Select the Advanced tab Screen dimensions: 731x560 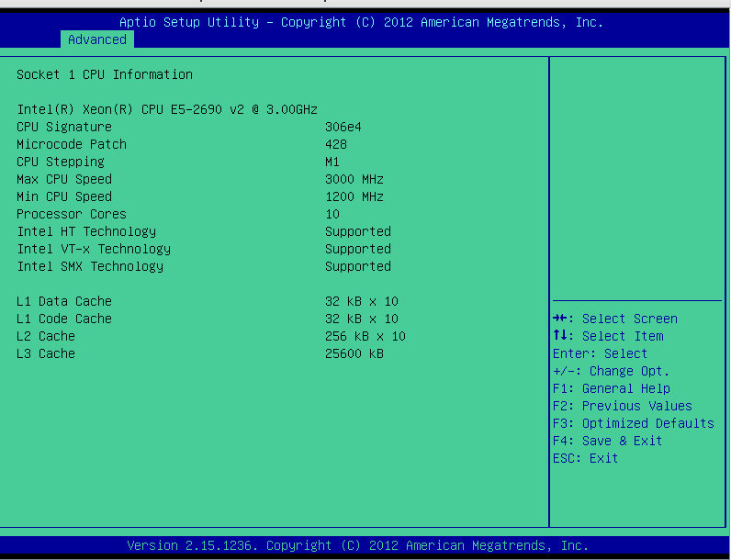pyautogui.click(x=97, y=39)
